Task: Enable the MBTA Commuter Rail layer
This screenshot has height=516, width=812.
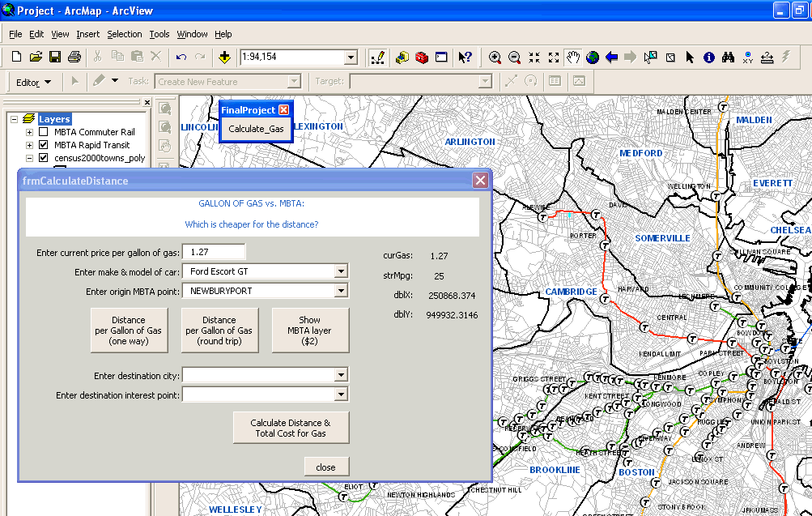Action: point(44,132)
